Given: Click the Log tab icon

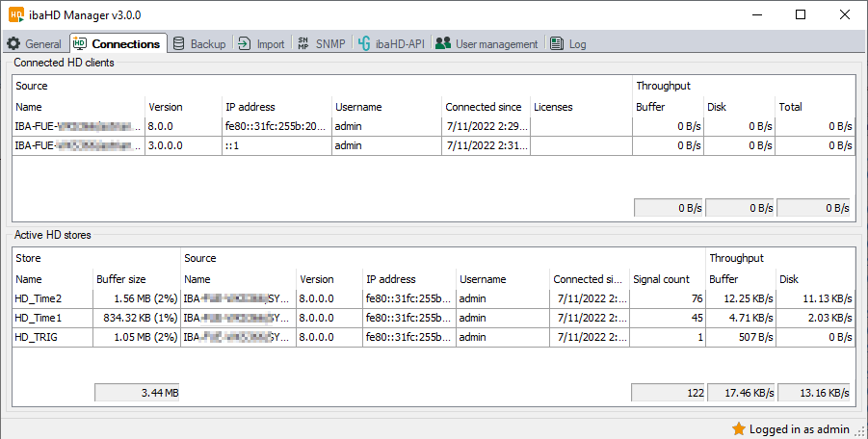Looking at the screenshot, I should 557,44.
